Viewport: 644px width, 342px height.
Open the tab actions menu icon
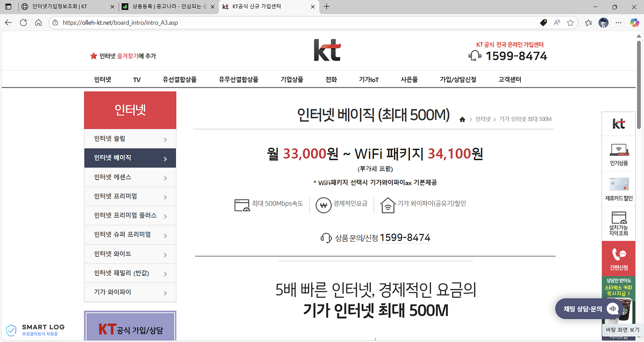[x=8, y=7]
